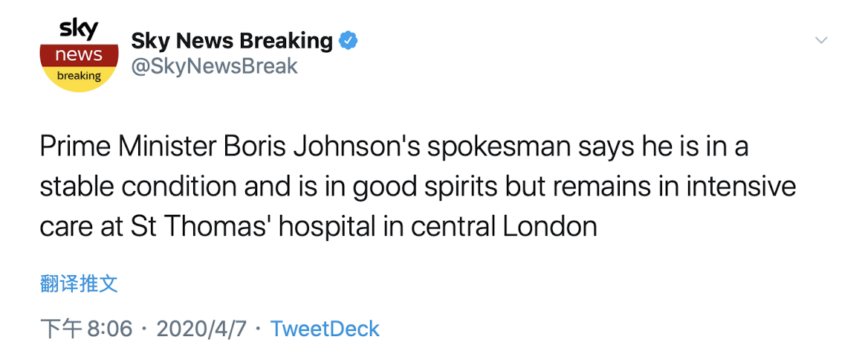Click the 'sky' wordmark in avatar
The image size is (868, 354).
(79, 30)
